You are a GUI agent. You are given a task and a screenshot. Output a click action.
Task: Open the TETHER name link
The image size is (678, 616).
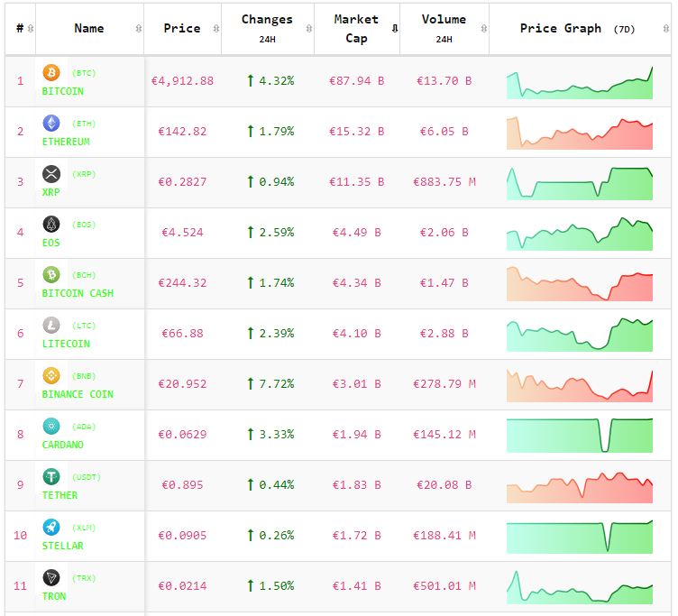point(60,495)
